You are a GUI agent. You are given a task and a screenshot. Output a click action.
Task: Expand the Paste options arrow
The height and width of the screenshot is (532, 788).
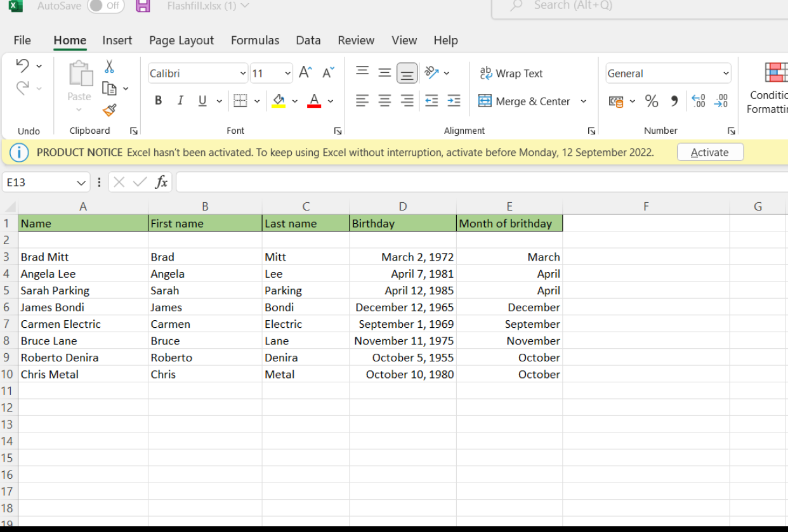(x=79, y=110)
